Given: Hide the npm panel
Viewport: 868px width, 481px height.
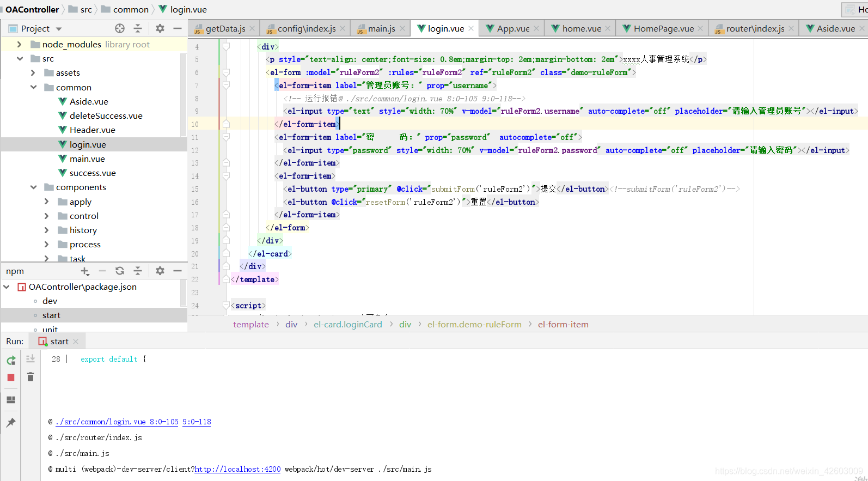Looking at the screenshot, I should [x=178, y=271].
